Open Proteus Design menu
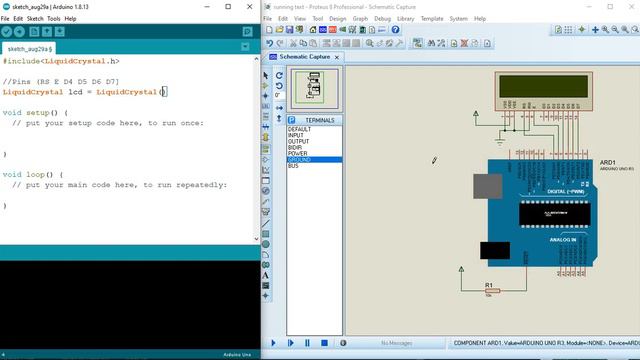Image resolution: width=640 pixels, height=360 pixels. [x=338, y=19]
